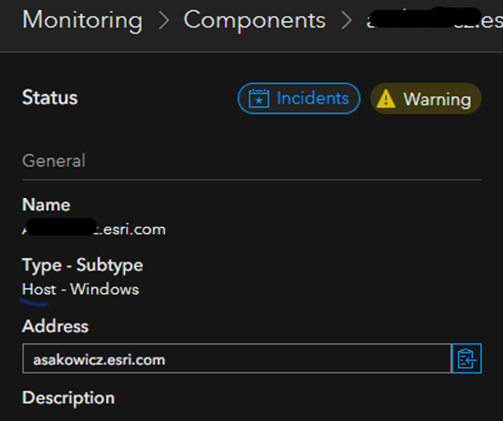Image resolution: width=503 pixels, height=421 pixels.
Task: Click the redacted .esri.com name value
Action: [94, 229]
